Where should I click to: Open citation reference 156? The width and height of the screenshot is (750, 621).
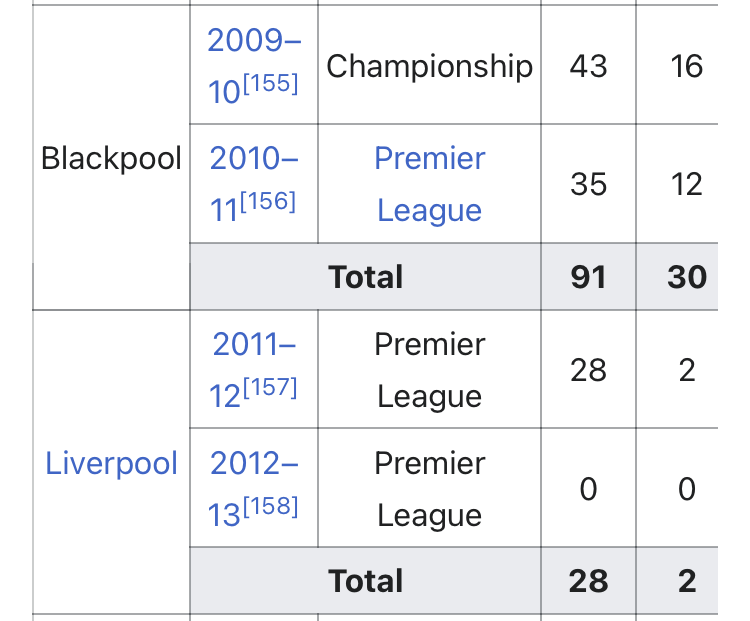tap(268, 201)
